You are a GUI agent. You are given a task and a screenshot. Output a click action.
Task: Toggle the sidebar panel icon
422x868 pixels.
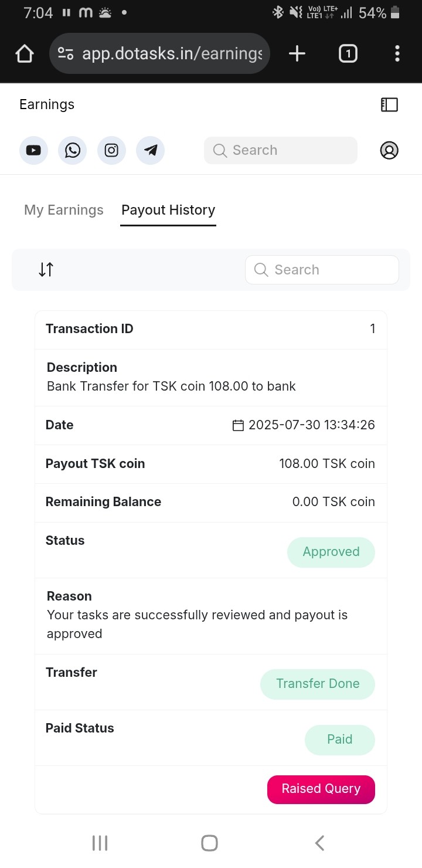tap(389, 104)
